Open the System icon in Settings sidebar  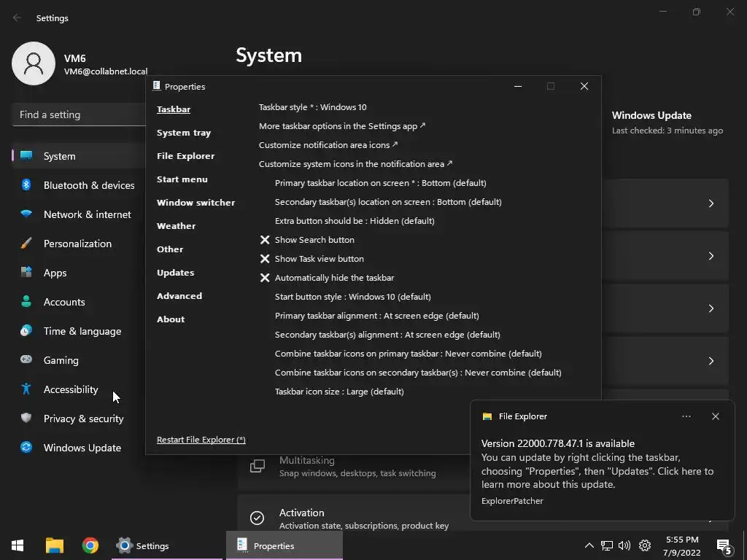26,156
